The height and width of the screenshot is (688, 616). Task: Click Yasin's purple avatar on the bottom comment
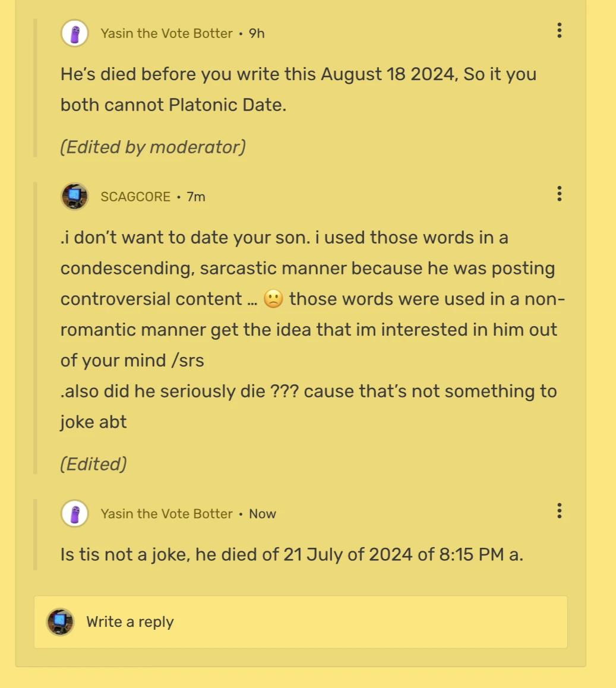tap(74, 513)
